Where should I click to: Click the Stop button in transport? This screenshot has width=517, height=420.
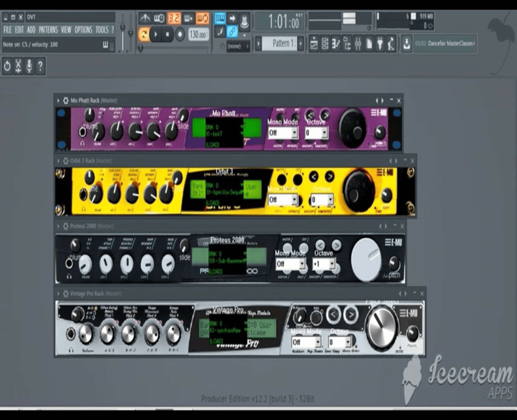click(x=168, y=34)
